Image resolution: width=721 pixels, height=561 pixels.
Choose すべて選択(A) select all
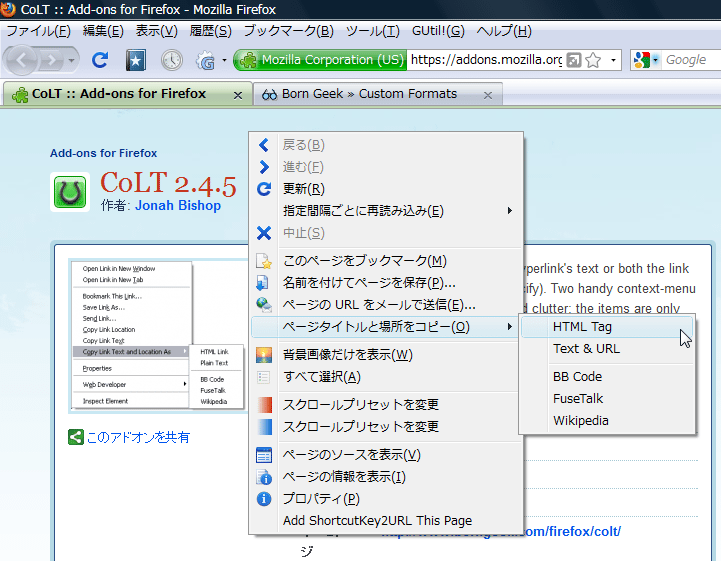pyautogui.click(x=385, y=377)
